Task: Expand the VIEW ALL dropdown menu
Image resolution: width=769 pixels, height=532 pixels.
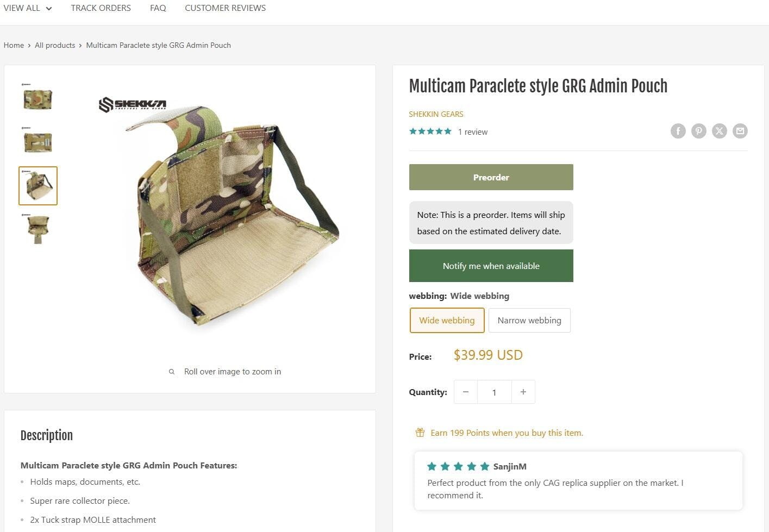Action: pos(28,8)
